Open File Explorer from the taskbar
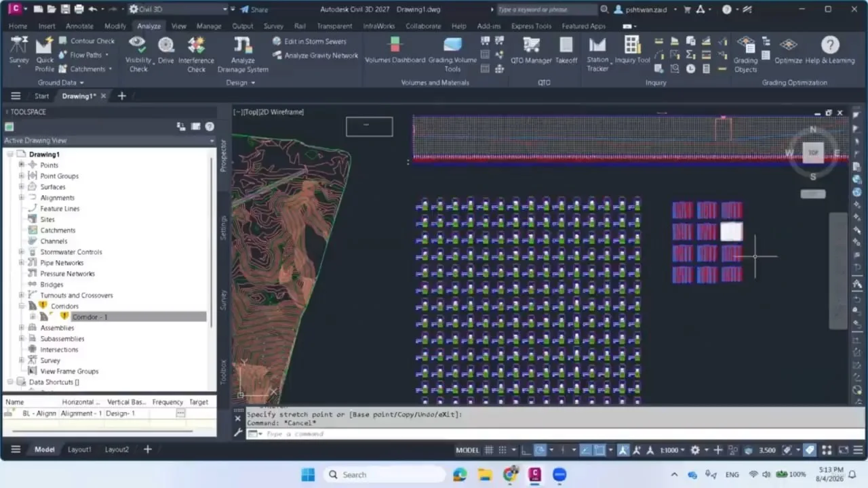 (x=485, y=474)
